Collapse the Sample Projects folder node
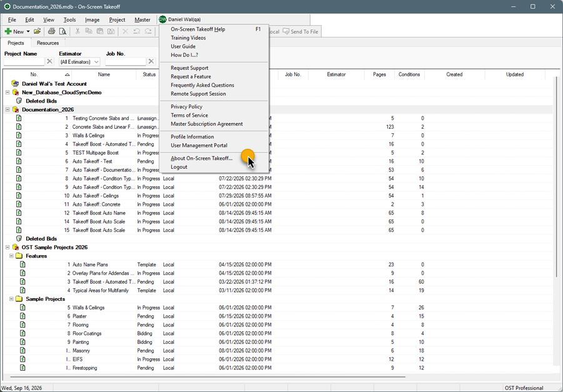This screenshot has width=563, height=392. click(x=11, y=299)
